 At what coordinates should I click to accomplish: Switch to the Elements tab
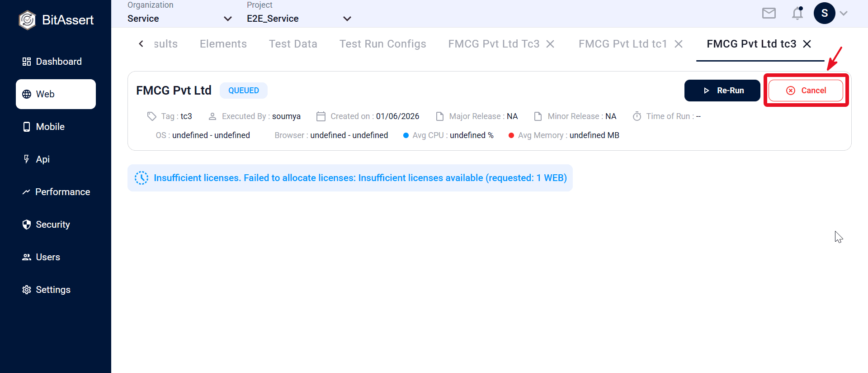(x=223, y=44)
